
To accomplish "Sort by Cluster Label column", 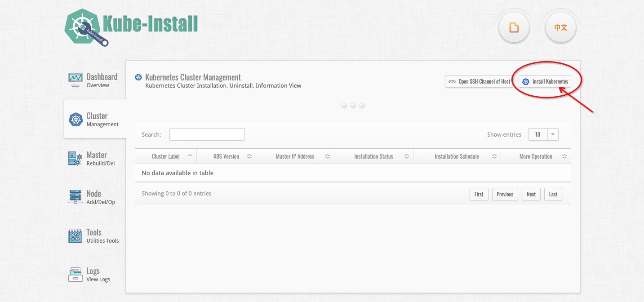I will coord(166,156).
